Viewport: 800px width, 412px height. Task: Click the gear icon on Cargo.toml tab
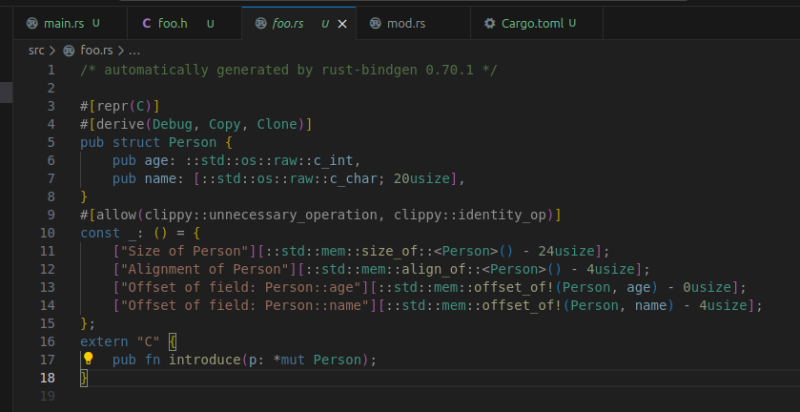(490, 23)
